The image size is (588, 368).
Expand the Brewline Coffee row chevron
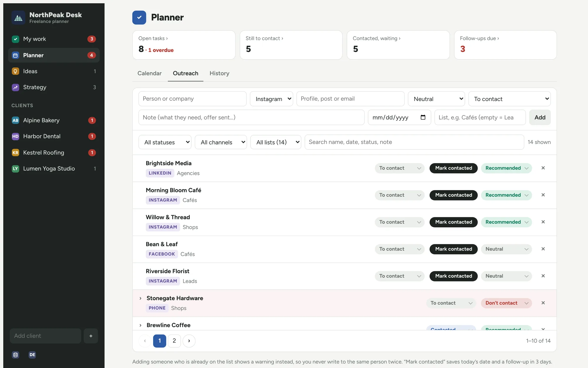pos(141,325)
